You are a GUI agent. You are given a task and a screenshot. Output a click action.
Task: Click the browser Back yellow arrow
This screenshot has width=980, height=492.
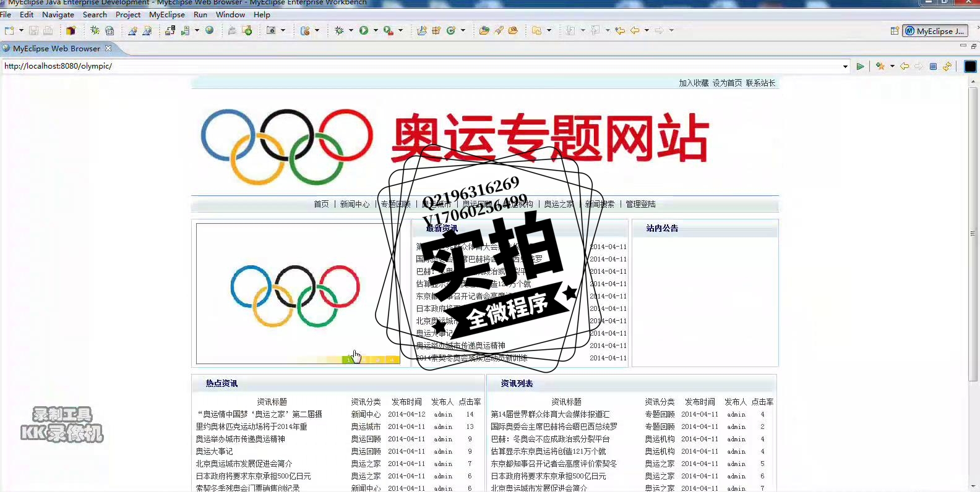pyautogui.click(x=905, y=66)
